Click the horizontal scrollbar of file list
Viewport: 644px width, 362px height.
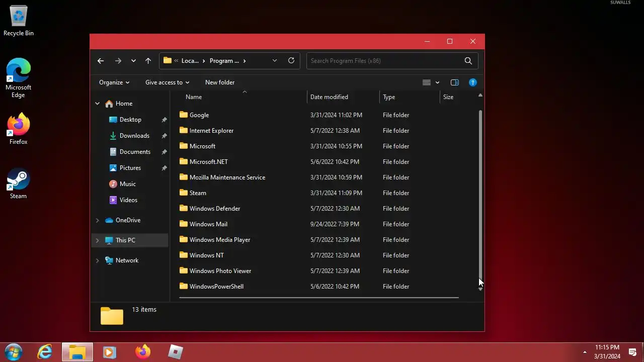tap(319, 298)
